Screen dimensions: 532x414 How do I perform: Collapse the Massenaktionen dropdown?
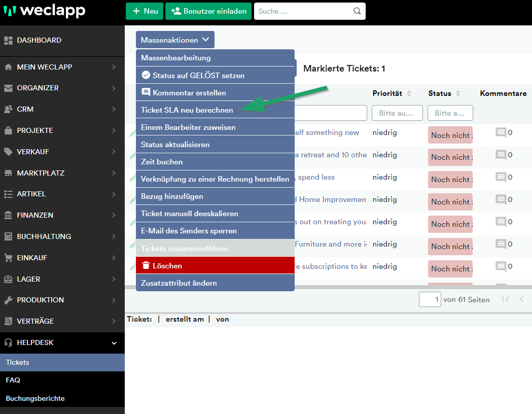[175, 40]
